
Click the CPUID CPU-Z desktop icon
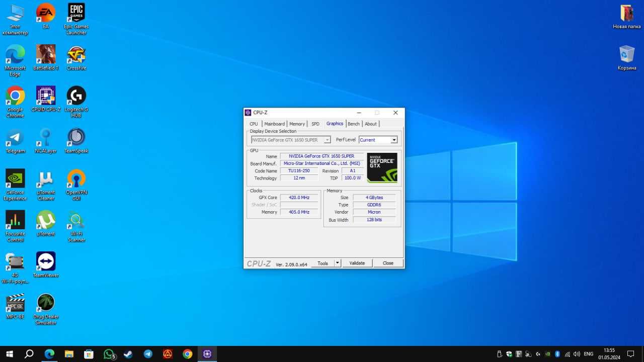pos(46,99)
